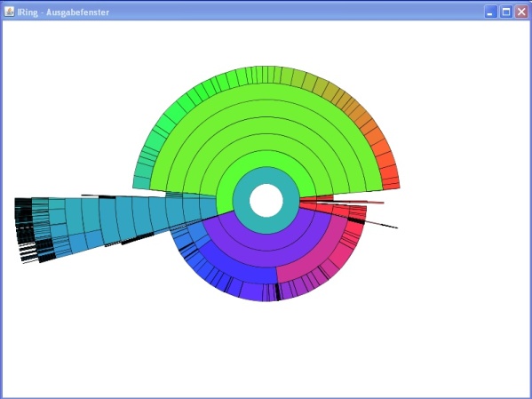Click the IRing - Ausgabefenster title text
The image size is (532, 399).
(63, 12)
